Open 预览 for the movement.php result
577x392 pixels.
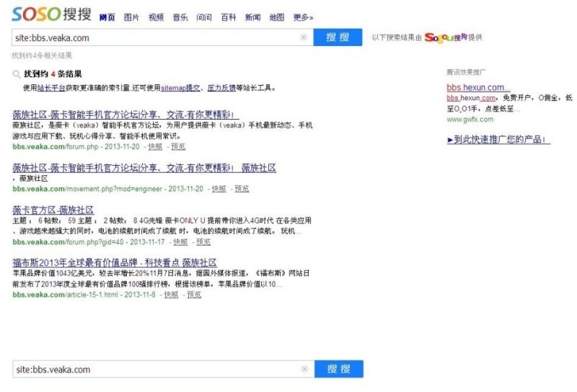(x=242, y=189)
